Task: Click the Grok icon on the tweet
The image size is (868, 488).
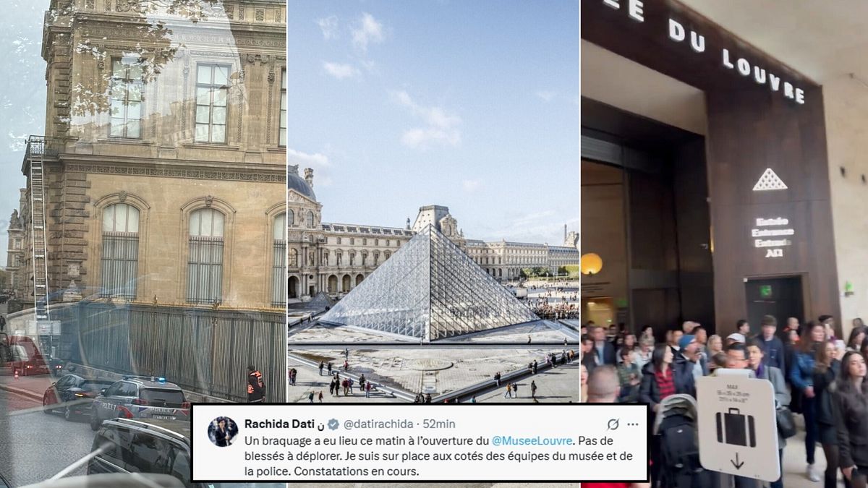Action: pyautogui.click(x=613, y=424)
